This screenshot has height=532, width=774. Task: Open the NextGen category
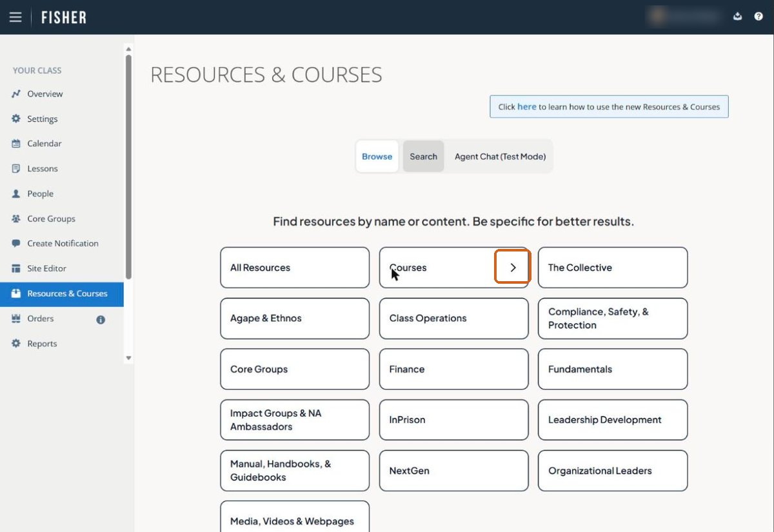(x=454, y=471)
